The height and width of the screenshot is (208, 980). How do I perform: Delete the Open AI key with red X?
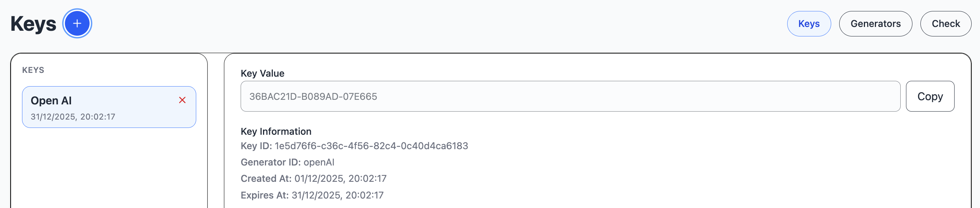tap(182, 100)
